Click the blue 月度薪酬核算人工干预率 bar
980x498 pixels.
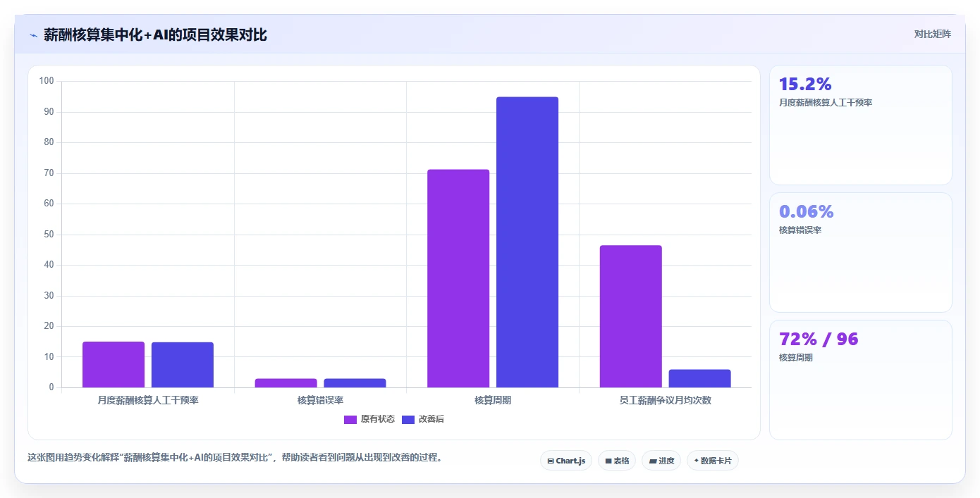(183, 365)
